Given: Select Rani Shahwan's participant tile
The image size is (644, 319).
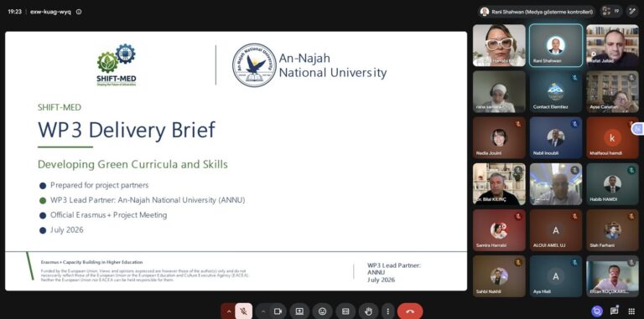Looking at the screenshot, I should [556, 45].
